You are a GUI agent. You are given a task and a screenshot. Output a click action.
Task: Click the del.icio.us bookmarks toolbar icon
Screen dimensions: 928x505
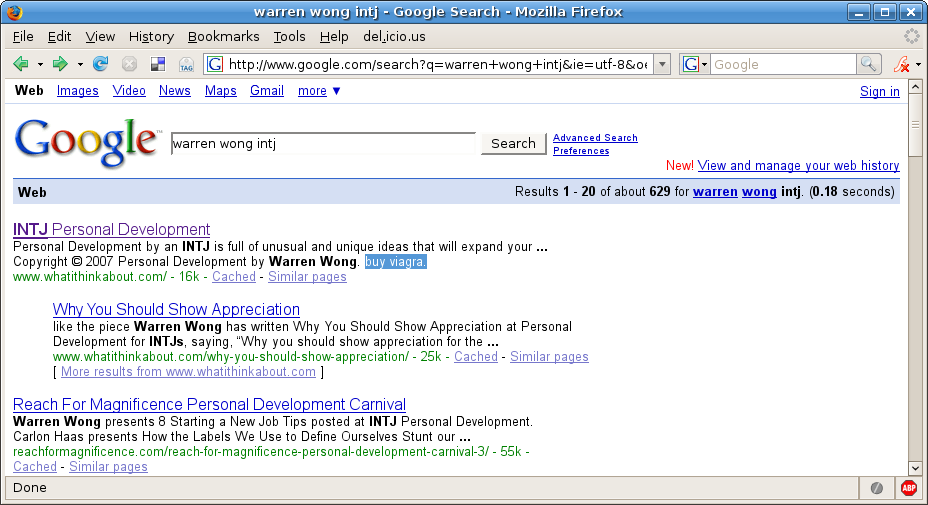[158, 64]
